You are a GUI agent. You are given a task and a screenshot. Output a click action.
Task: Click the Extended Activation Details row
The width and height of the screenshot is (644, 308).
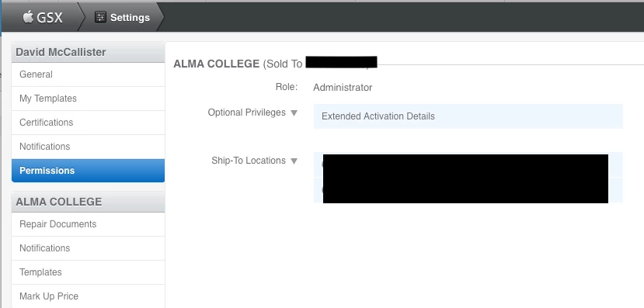click(468, 116)
